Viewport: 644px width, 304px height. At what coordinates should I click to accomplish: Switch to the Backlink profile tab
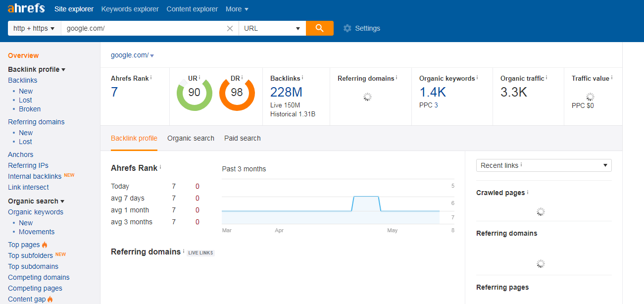pos(134,138)
